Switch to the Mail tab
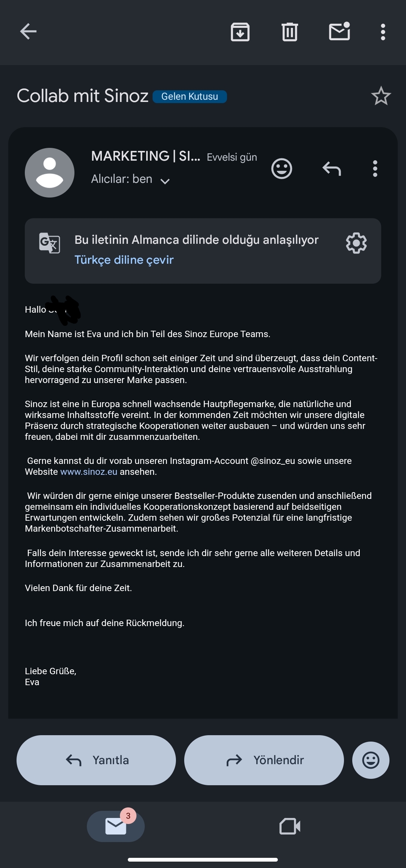This screenshot has width=406, height=868. click(x=116, y=826)
